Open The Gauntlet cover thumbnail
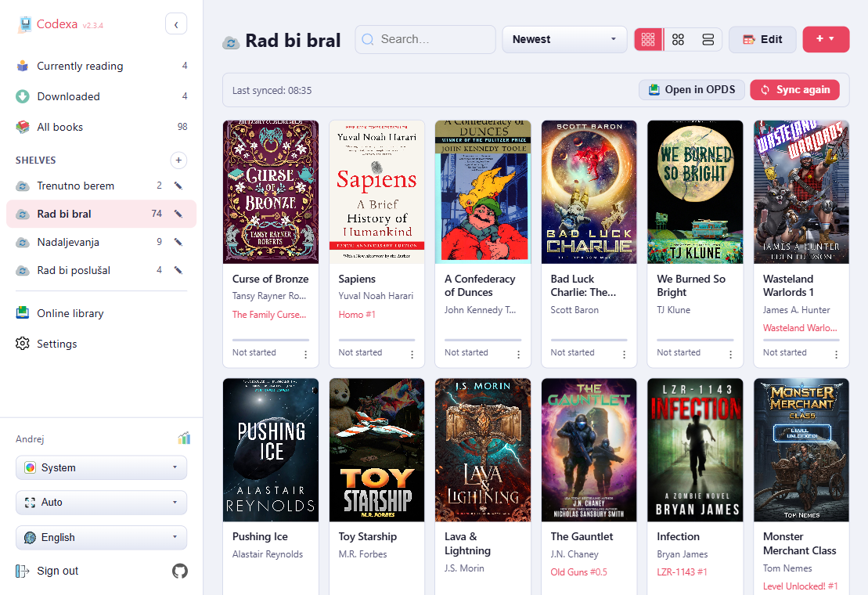Screen dimensions: 868x595 pyautogui.click(x=589, y=450)
